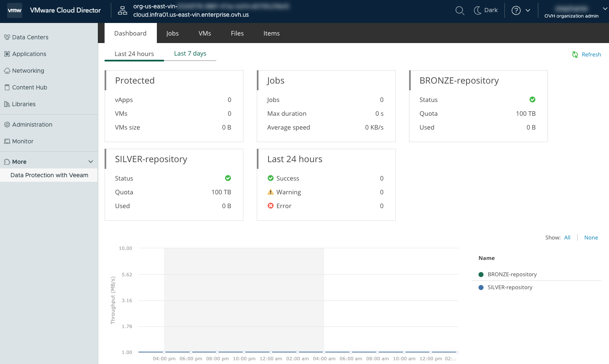The height and width of the screenshot is (364, 609).
Task: Click the Data Centers sidebar icon
Action: tap(7, 37)
